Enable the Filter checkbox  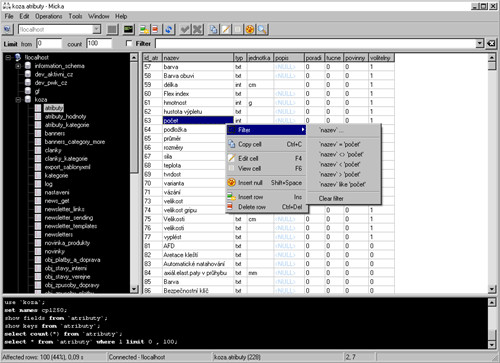coord(129,43)
